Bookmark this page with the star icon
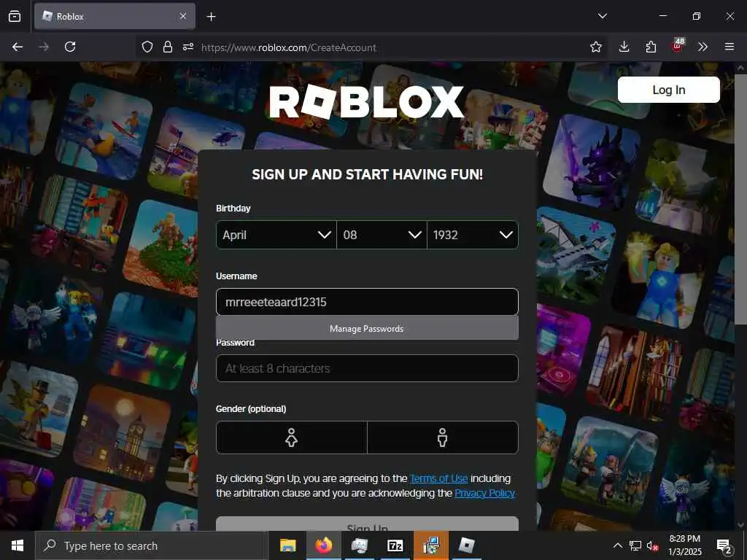Screen dimensions: 747x560 595,47
